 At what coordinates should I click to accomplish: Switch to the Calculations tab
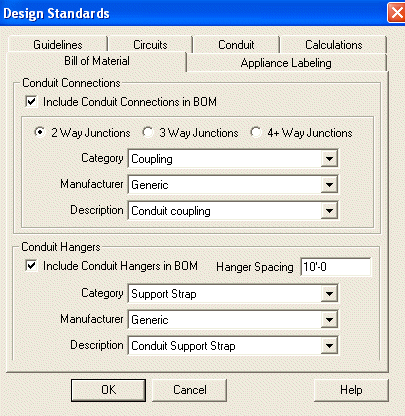tap(334, 45)
